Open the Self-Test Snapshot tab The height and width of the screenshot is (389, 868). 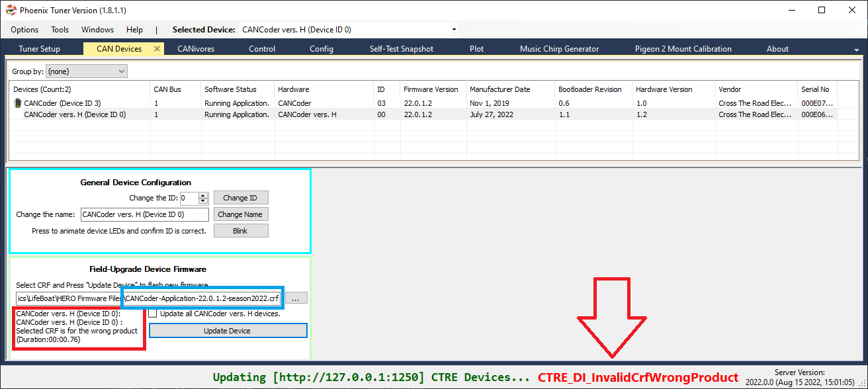coord(402,49)
